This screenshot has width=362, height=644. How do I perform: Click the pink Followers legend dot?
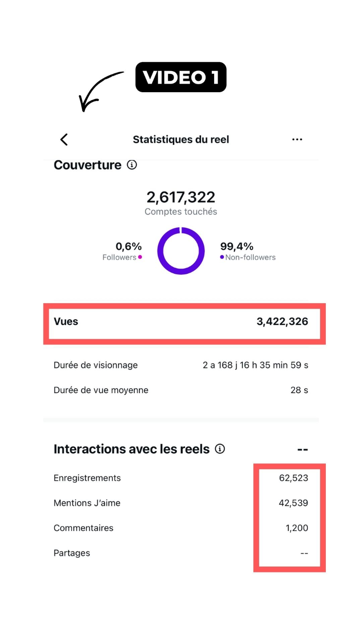[140, 257]
